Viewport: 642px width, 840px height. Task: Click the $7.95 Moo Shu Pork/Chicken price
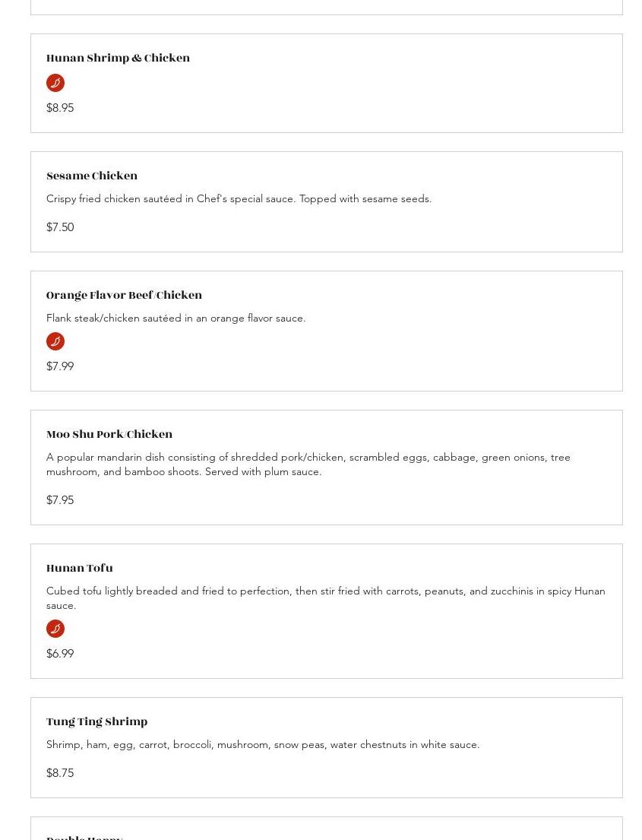(60, 500)
